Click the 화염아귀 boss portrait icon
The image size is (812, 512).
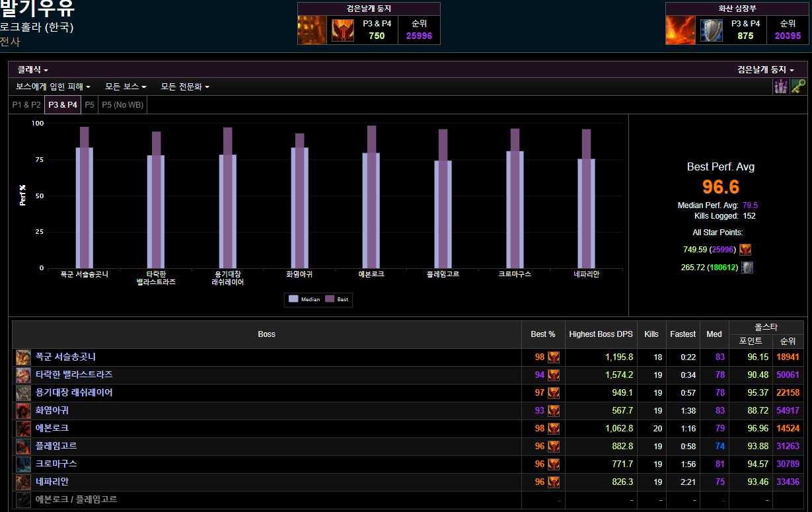click(23, 411)
